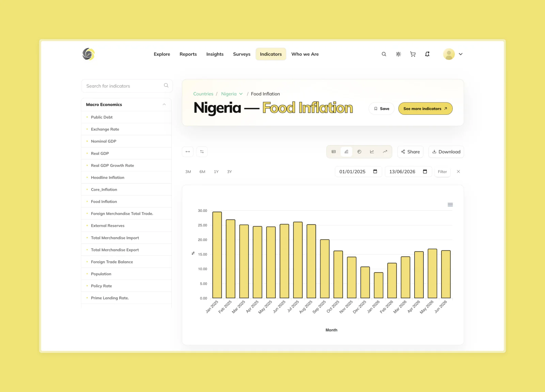
Task: Select the 6M time range
Action: 202,172
